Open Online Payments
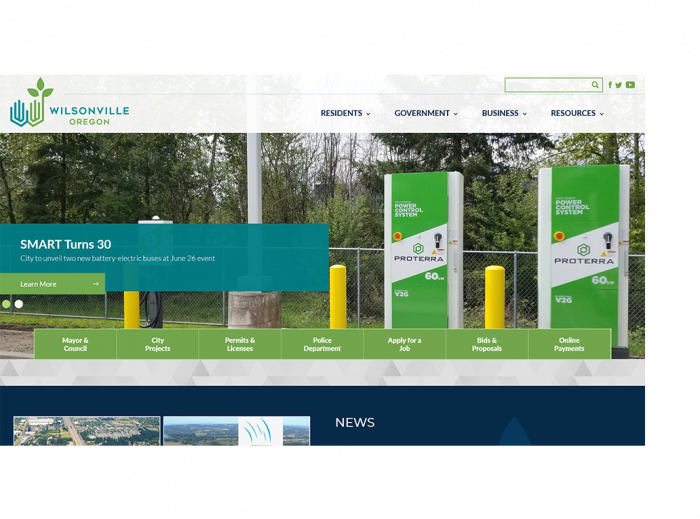700x519 pixels. tap(569, 344)
